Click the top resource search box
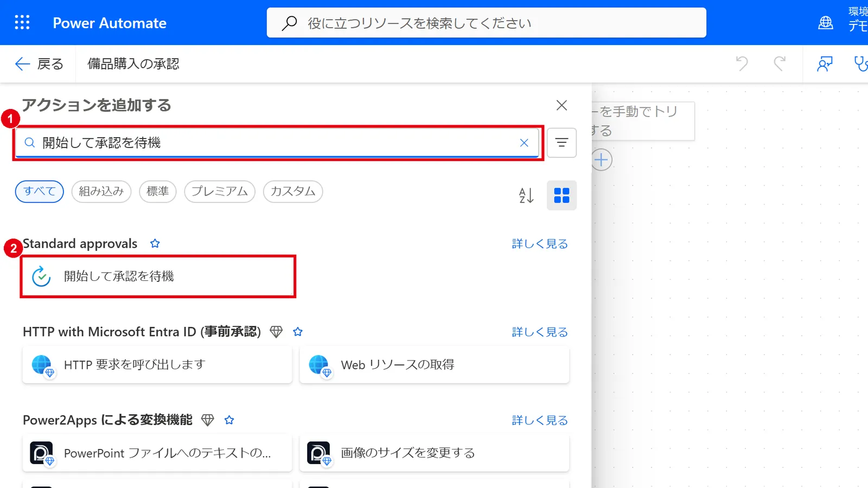The height and width of the screenshot is (488, 868). click(x=487, y=23)
